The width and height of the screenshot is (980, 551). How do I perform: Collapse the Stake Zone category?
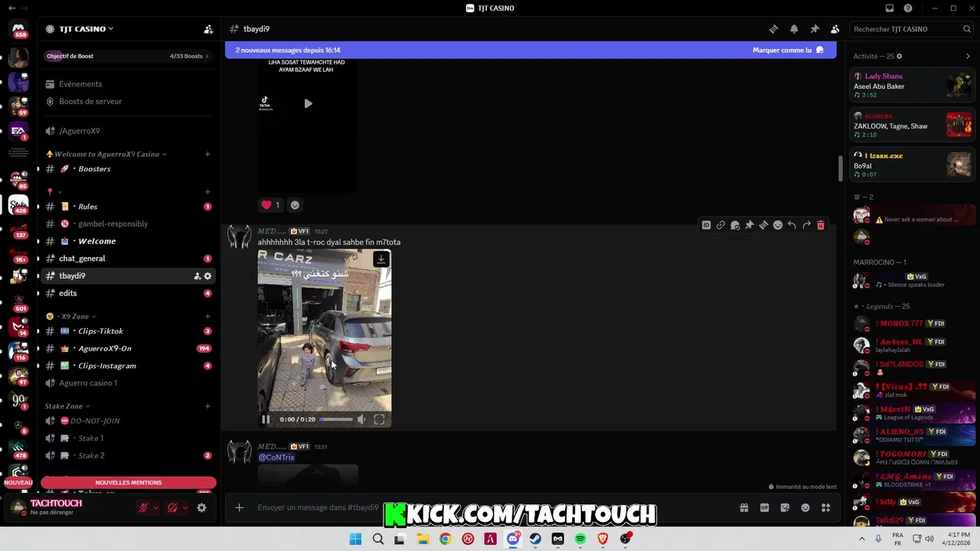pos(67,406)
